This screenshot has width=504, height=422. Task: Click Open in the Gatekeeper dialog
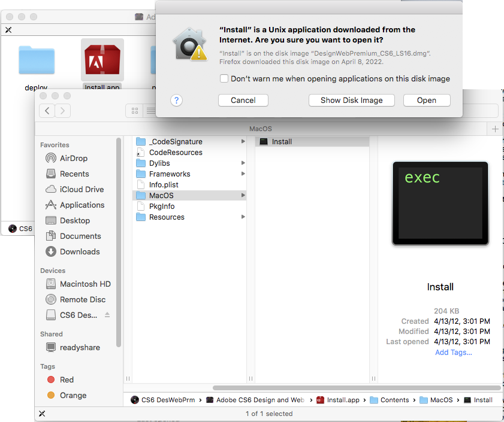(x=427, y=100)
